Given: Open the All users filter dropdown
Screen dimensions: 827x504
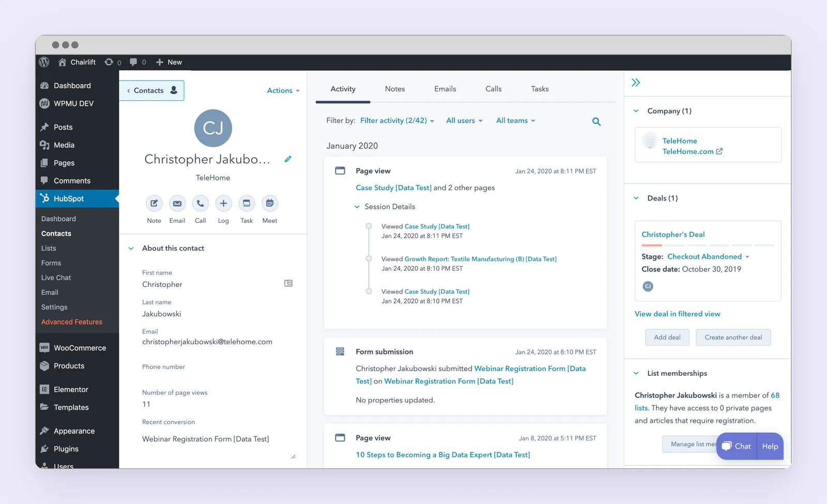Looking at the screenshot, I should [464, 120].
